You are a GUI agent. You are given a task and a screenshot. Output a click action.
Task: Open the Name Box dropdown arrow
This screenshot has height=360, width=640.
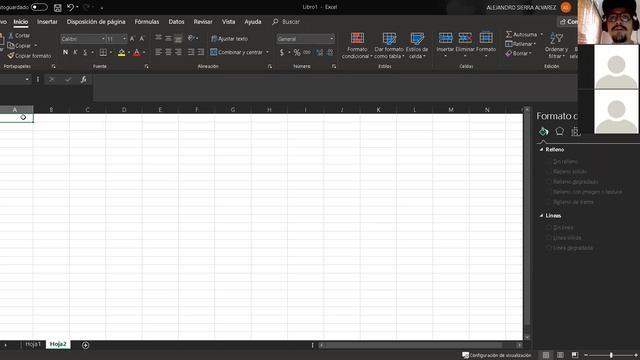pos(27,79)
